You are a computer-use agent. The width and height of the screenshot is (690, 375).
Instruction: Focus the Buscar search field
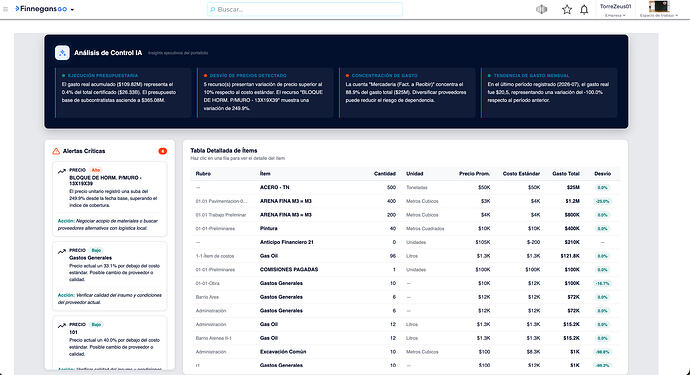[x=305, y=9]
